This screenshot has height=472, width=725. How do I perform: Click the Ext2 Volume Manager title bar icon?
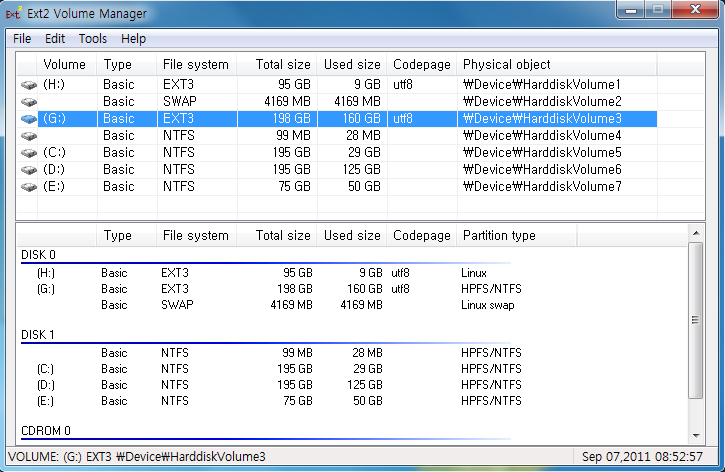pos(13,13)
